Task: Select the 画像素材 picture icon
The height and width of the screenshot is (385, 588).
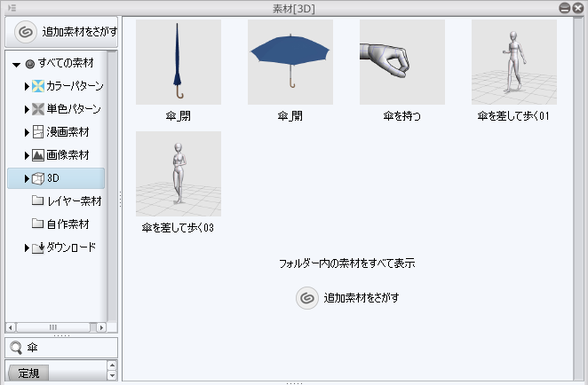Action: (x=38, y=155)
